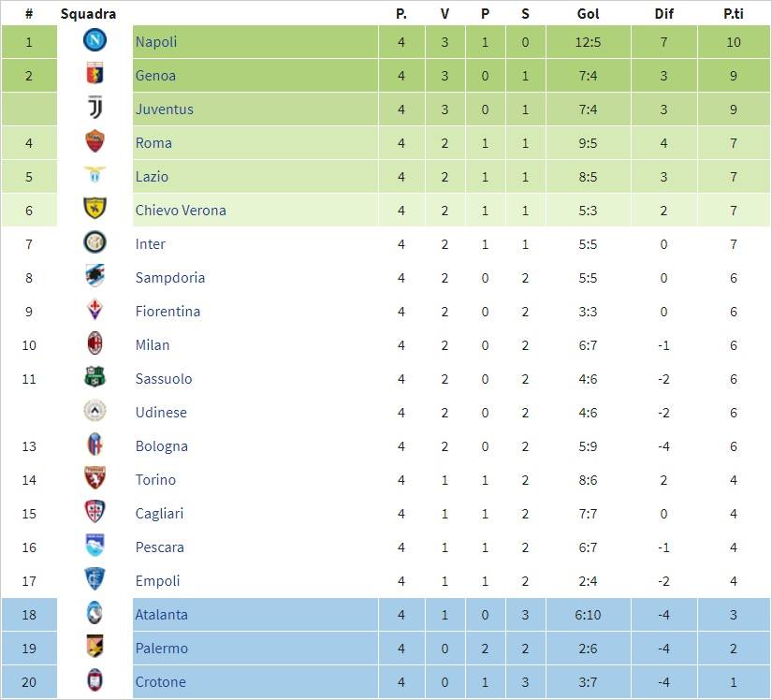The image size is (772, 700).
Task: Open the Torino team name link
Action: [x=155, y=480]
